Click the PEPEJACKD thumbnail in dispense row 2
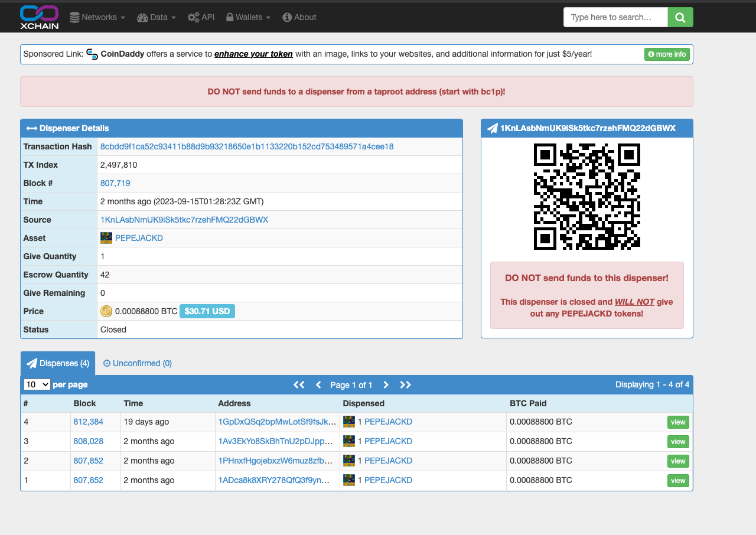Viewport: 756px width, 535px height. tap(349, 461)
